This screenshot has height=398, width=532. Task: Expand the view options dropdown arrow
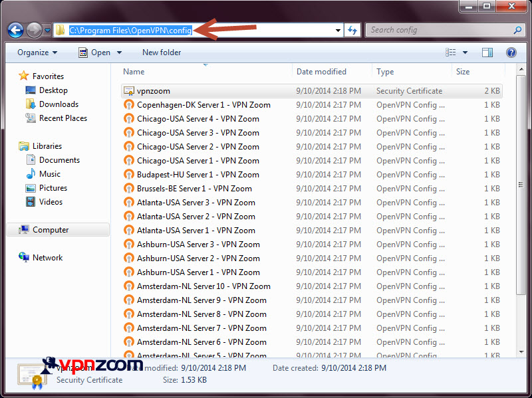pos(465,52)
